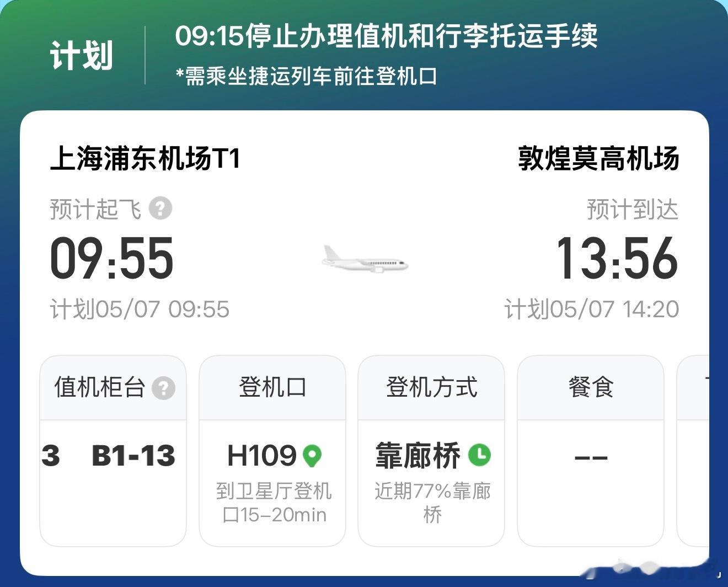Tap the 到卫星厅登机口15-20min hint
Screen dimensions: 728x587
click(274, 503)
